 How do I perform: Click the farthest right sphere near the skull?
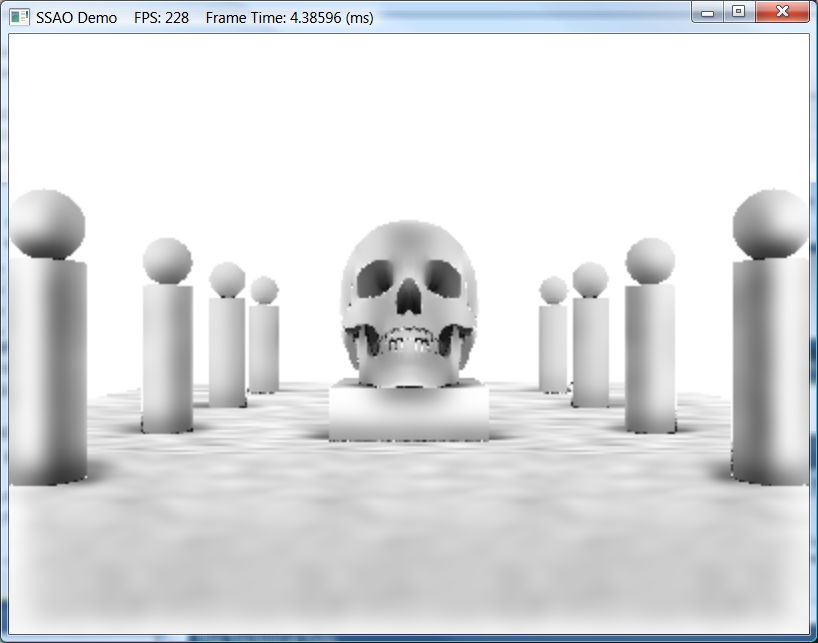553,290
